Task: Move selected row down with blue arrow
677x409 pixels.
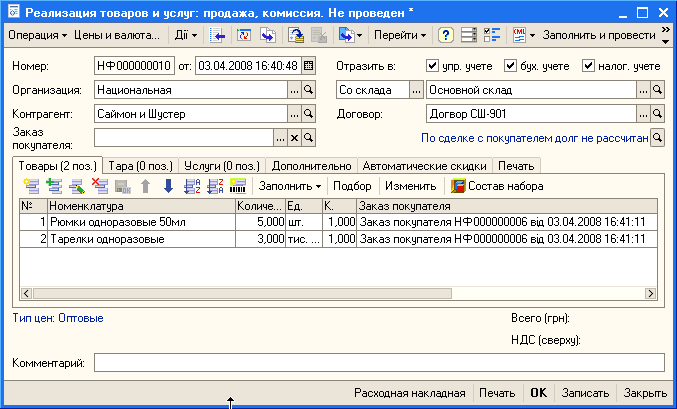Action: point(168,186)
